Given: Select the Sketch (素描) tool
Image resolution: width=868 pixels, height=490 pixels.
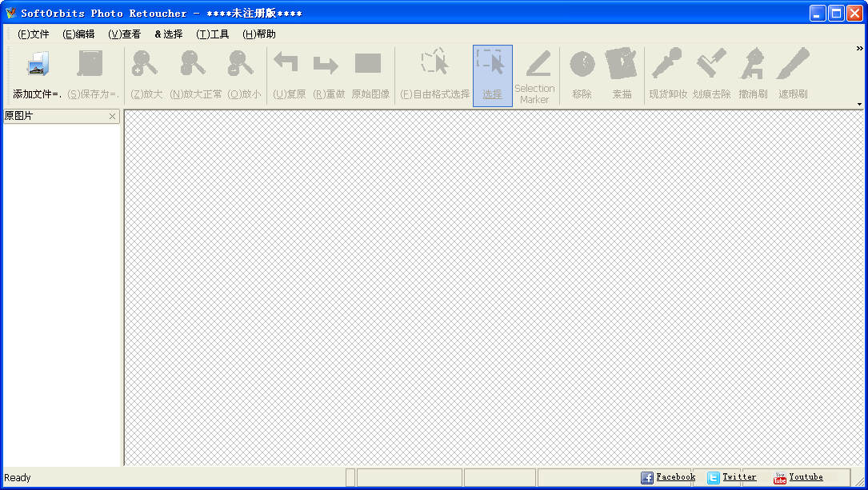Looking at the screenshot, I should point(621,63).
